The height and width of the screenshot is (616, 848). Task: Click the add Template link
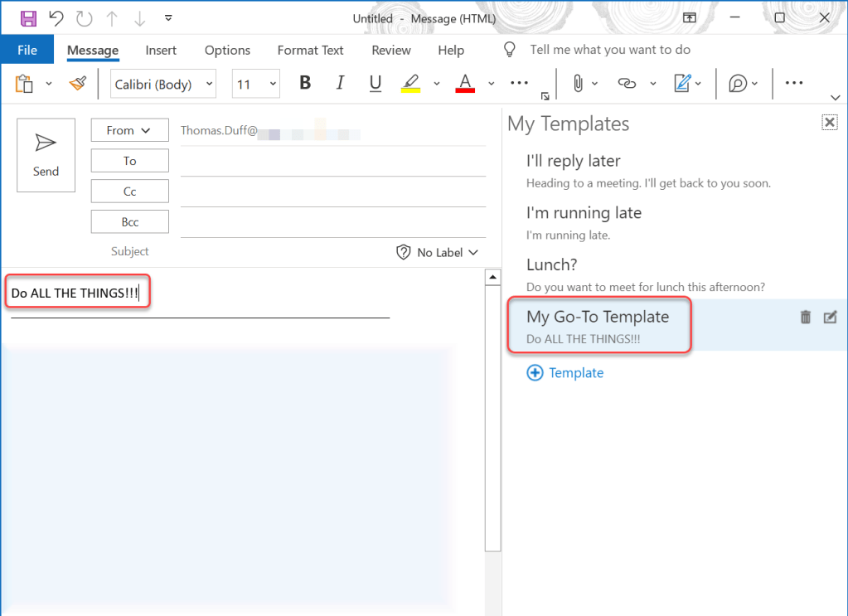pyautogui.click(x=565, y=373)
